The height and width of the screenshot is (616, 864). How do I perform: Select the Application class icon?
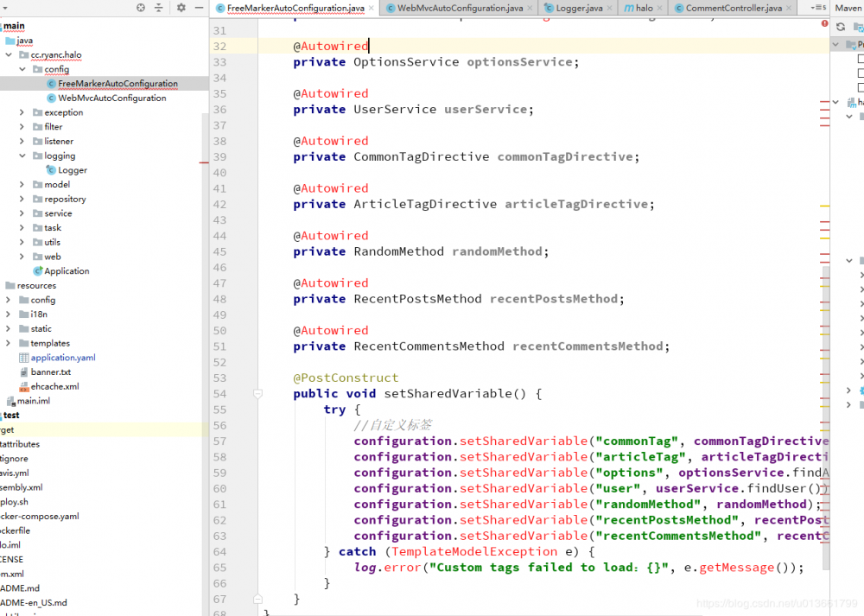pyautogui.click(x=38, y=271)
